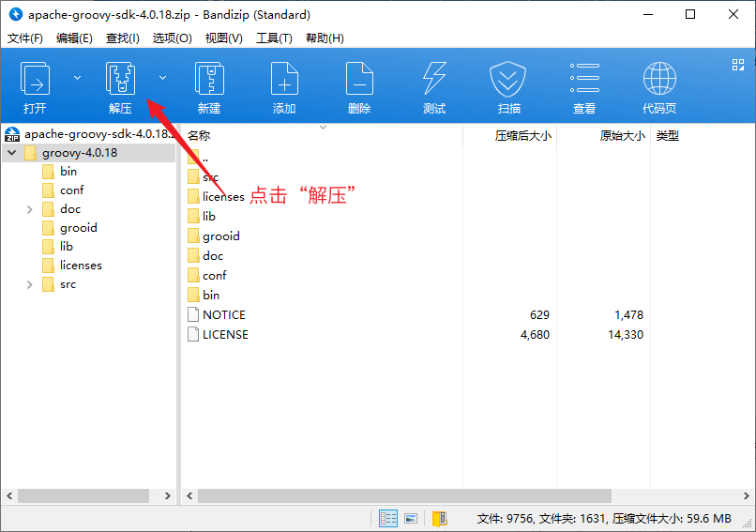Click the 打开 (Open) archive icon

[36, 80]
